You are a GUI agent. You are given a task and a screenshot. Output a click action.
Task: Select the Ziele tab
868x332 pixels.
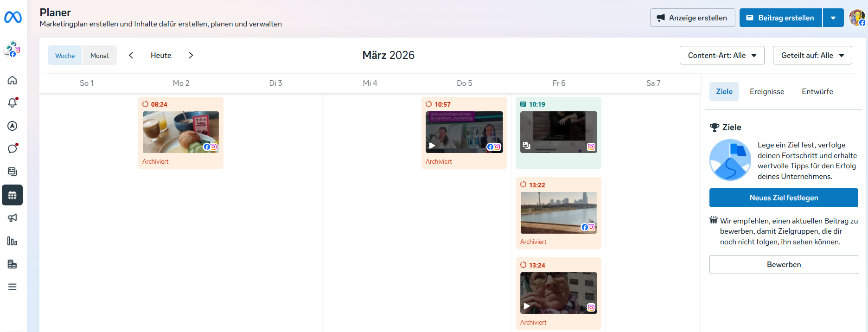(724, 92)
